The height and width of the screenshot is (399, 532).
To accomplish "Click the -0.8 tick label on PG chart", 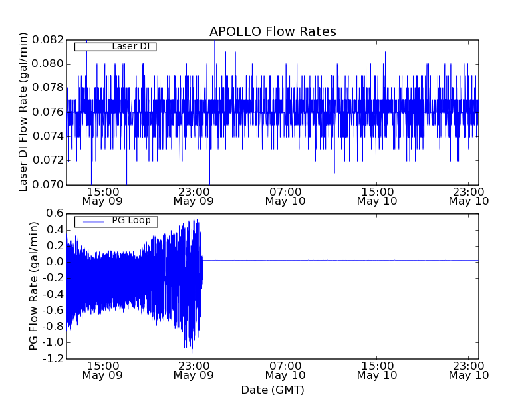I will [53, 327].
